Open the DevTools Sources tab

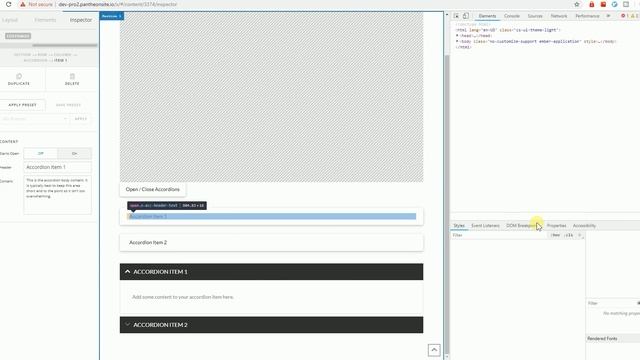535,16
